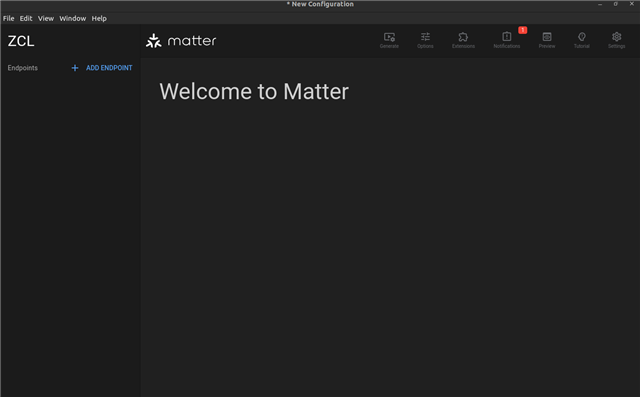This screenshot has height=397, width=640.
Task: Open the File menu
Action: [x=8, y=18]
